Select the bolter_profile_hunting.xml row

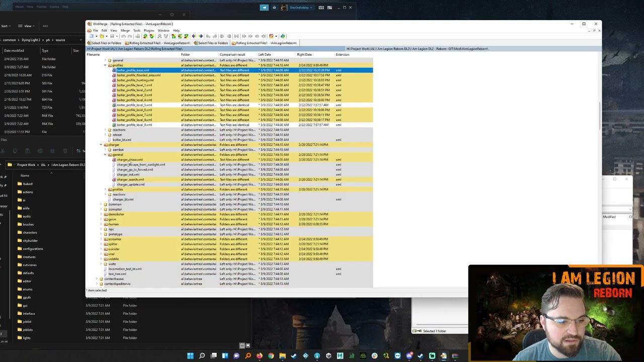coord(229,80)
